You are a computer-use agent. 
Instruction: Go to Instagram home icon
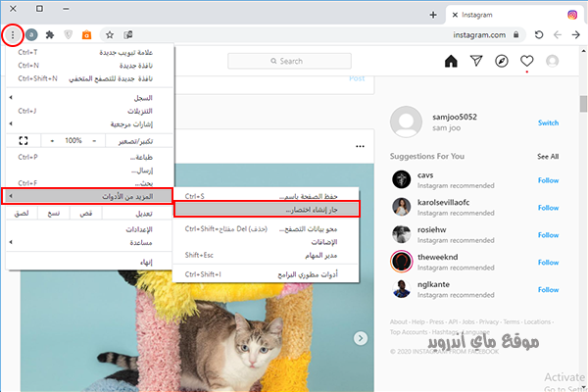(x=451, y=61)
